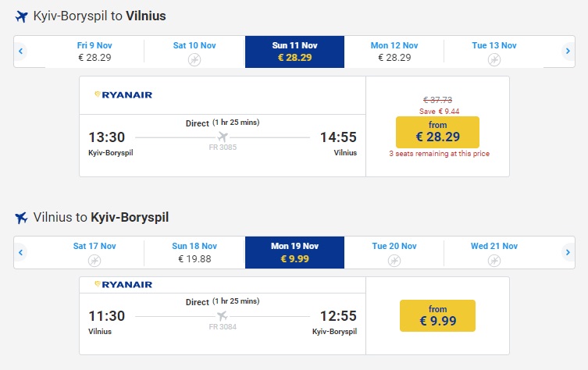Click the no-flight icon under Tue 20 Nov
The height and width of the screenshot is (370, 588).
[394, 260]
